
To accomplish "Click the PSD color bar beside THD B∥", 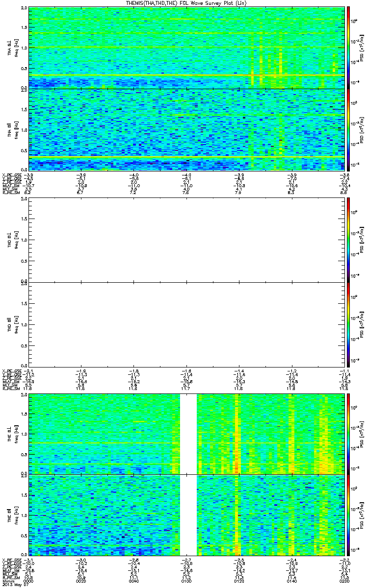I will tap(349, 324).
